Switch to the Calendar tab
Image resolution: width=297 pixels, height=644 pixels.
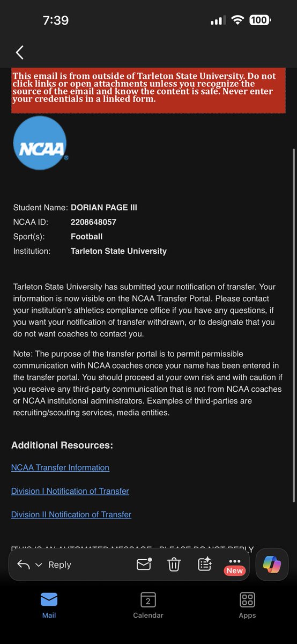tap(148, 605)
